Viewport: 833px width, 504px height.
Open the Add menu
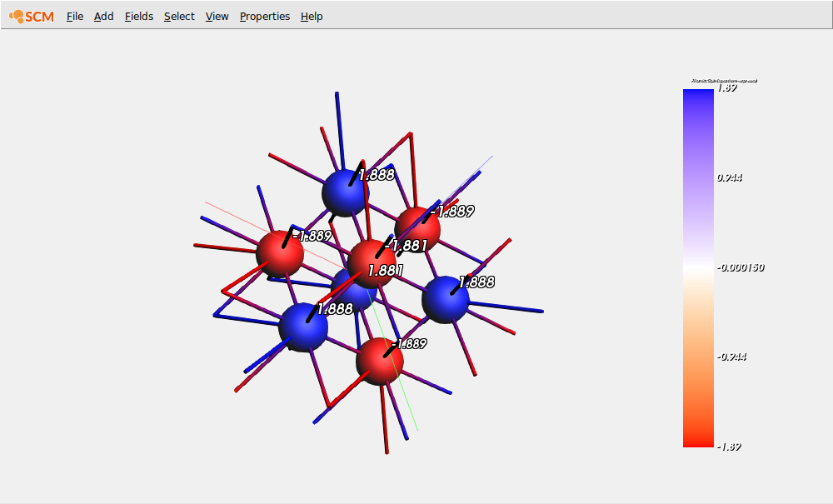pos(103,17)
